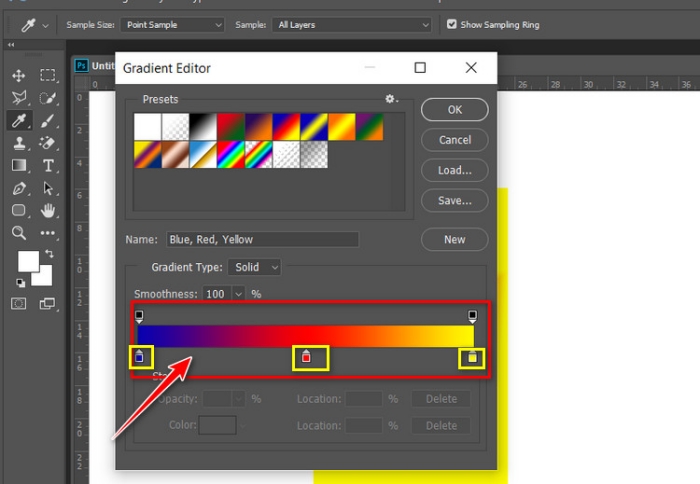Viewport: 700px width, 484px height.
Task: Click the Save... button
Action: [x=454, y=200]
